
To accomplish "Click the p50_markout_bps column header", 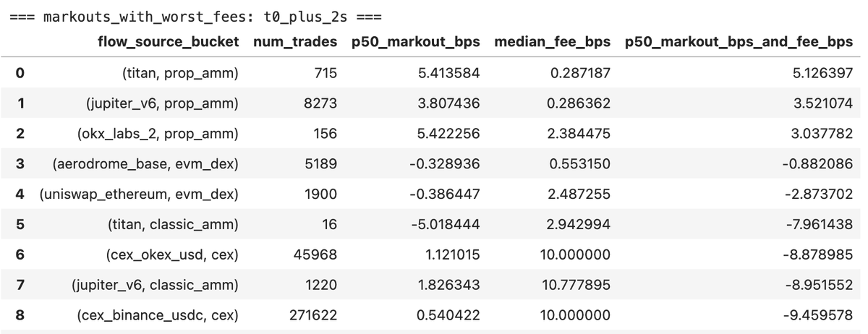I will point(416,43).
